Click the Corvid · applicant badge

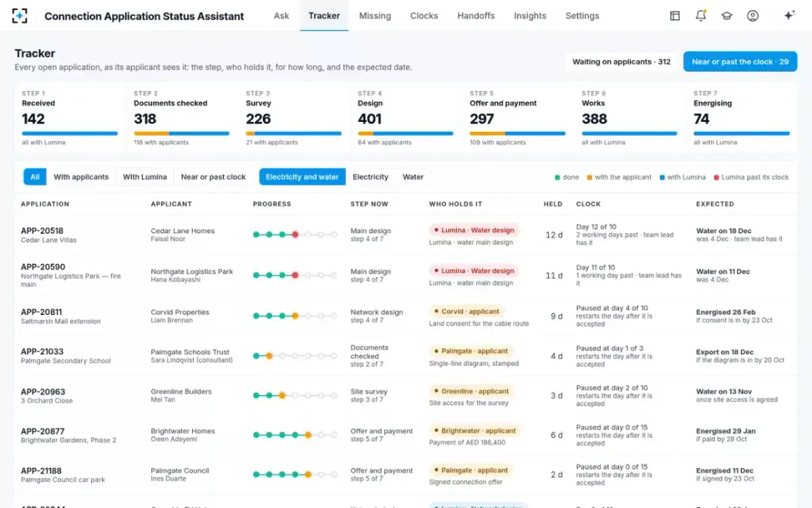[x=467, y=312]
